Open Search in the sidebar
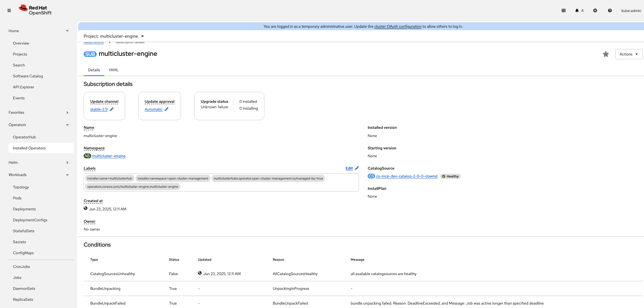 19,65
